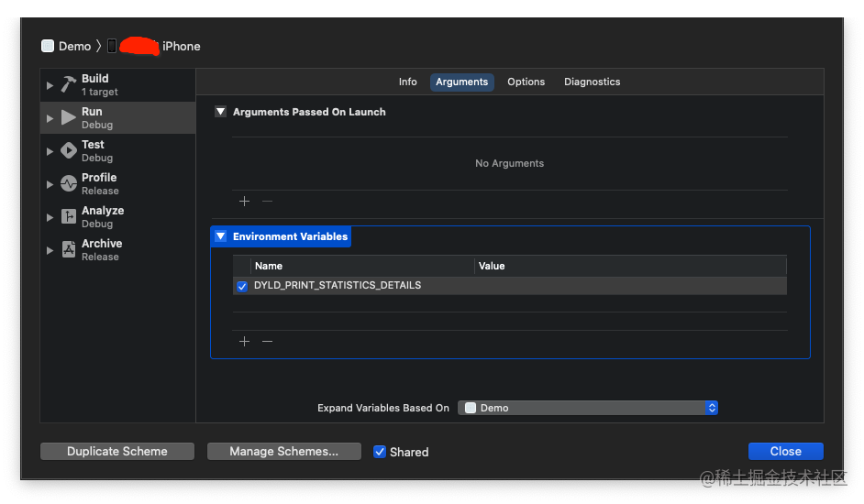Select the Analyze Debug row

point(118,217)
